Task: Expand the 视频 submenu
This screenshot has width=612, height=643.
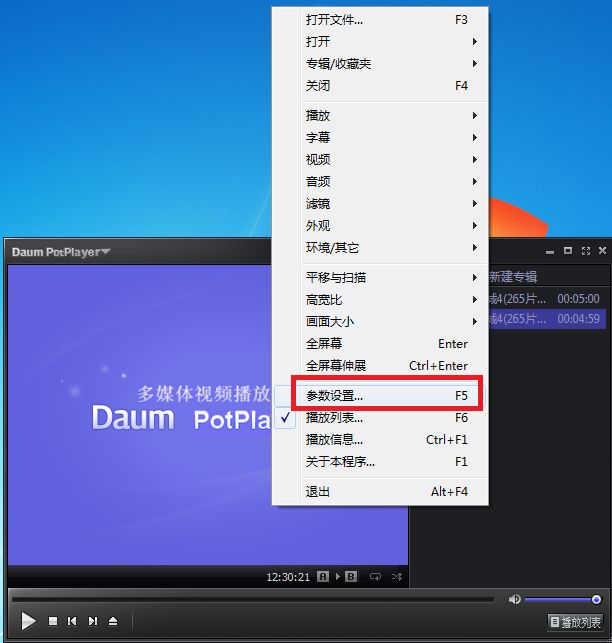Action: [380, 160]
